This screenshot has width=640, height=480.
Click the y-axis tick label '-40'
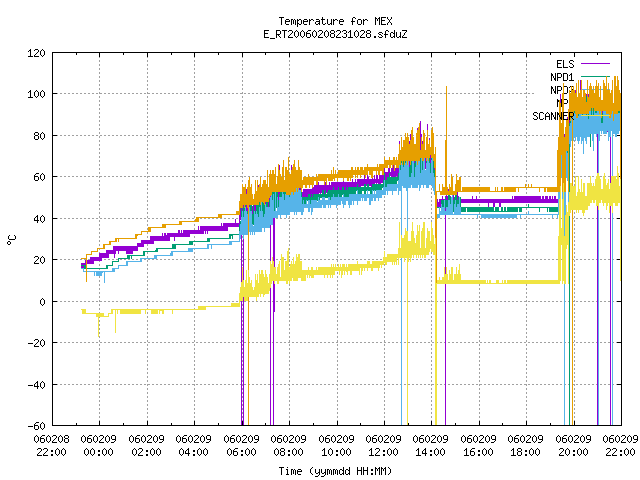[x=36, y=385]
